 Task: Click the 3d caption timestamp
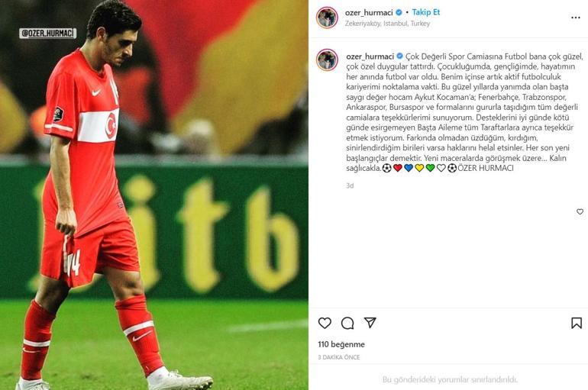[x=350, y=185]
